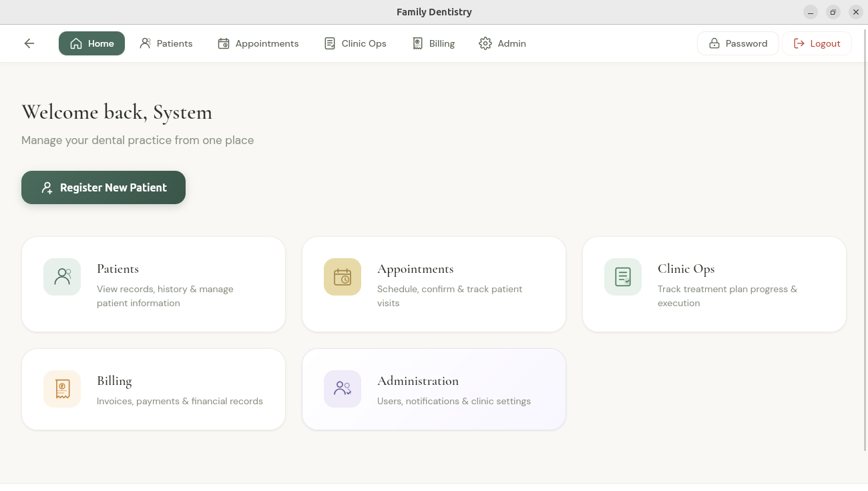Click the Billing card for invoices and payments
Image resolution: width=868 pixels, height=491 pixels.
tap(153, 389)
